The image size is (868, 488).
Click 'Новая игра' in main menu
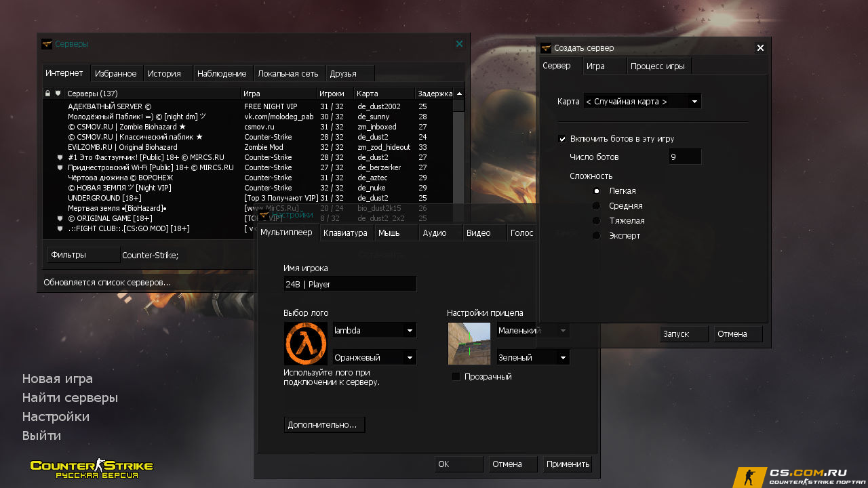[x=58, y=379]
